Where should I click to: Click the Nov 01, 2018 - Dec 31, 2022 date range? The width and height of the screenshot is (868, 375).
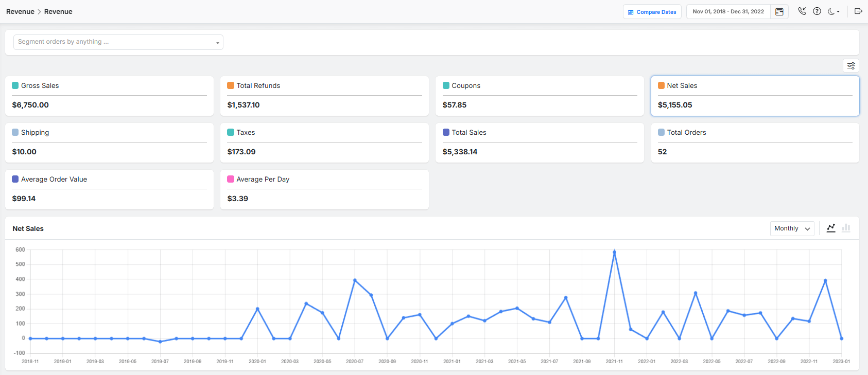[728, 12]
